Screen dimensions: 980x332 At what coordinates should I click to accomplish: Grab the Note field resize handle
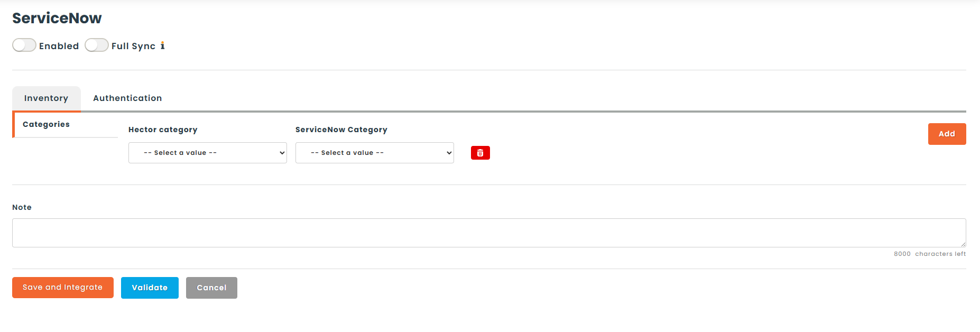(x=963, y=244)
